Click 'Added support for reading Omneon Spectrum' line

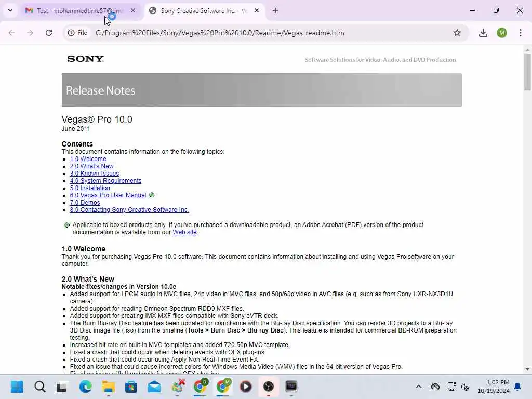157,309
